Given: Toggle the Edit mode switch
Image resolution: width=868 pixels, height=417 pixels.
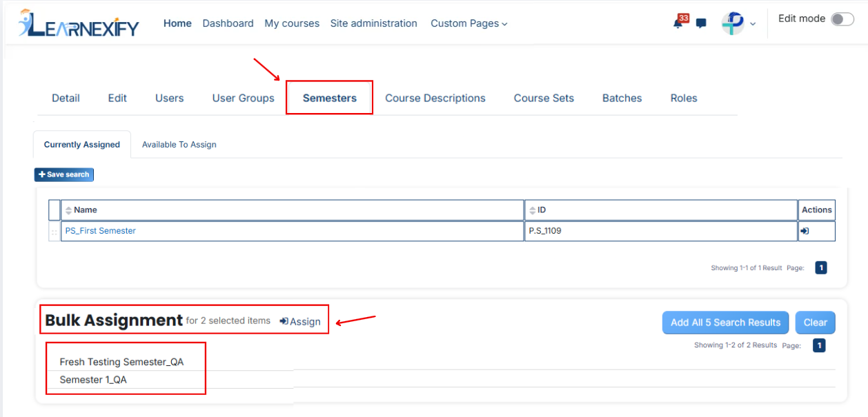Looking at the screenshot, I should coord(842,19).
